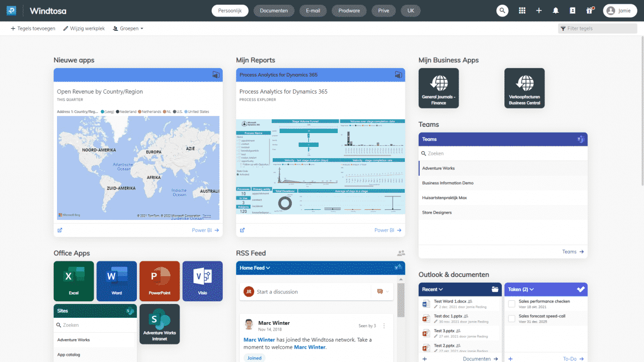
Task: Switch to the Persoonlijk tab
Action: [x=230, y=11]
